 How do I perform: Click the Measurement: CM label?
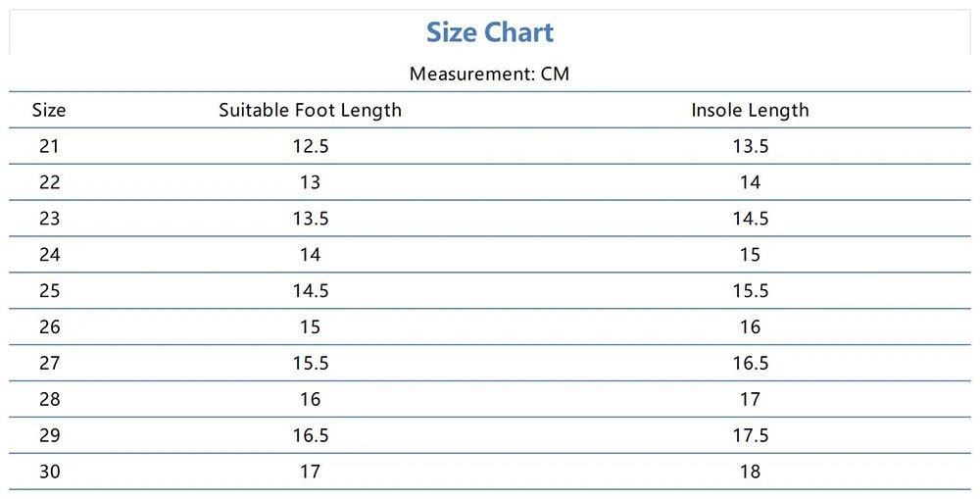(489, 74)
